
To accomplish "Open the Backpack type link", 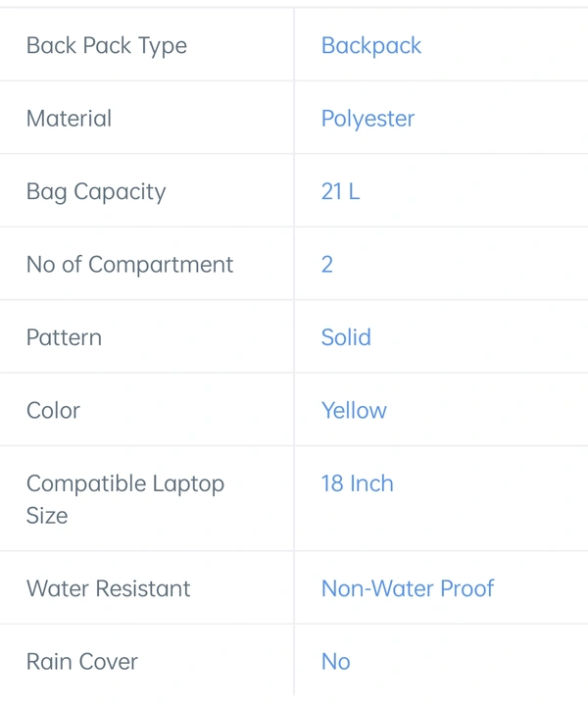I will click(x=371, y=46).
